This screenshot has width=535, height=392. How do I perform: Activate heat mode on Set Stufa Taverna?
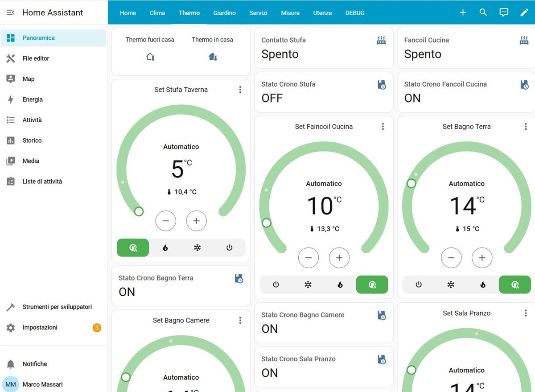[165, 248]
